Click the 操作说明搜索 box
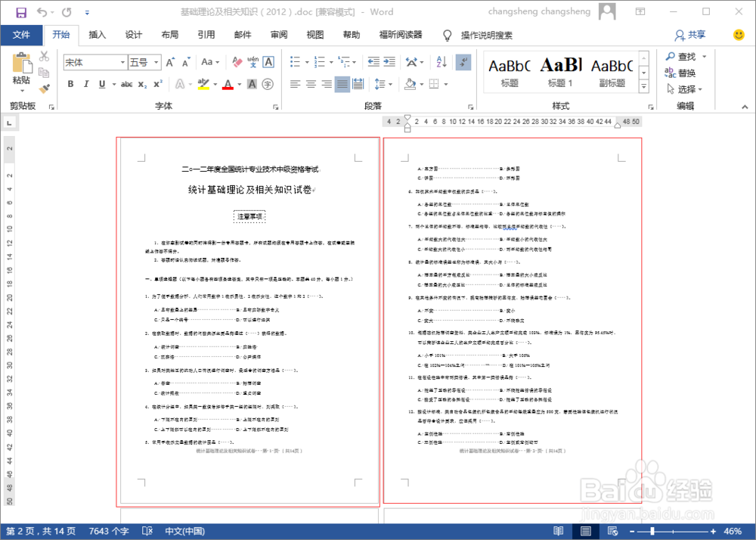756x540 pixels. point(486,36)
